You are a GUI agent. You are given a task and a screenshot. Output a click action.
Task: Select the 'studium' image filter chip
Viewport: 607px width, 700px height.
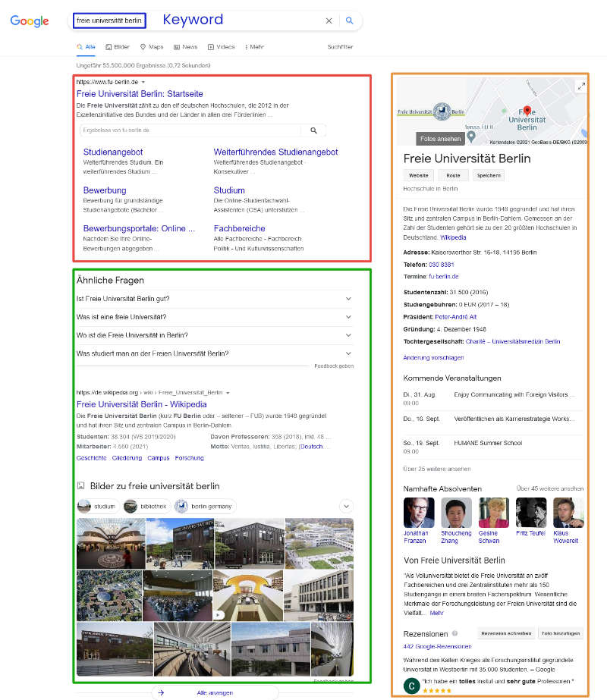[98, 507]
